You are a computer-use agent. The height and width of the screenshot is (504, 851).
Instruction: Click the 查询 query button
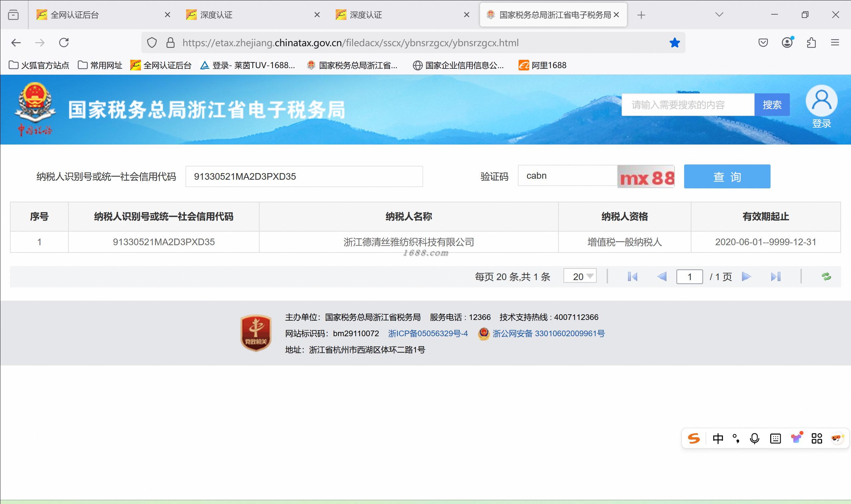pos(727,177)
